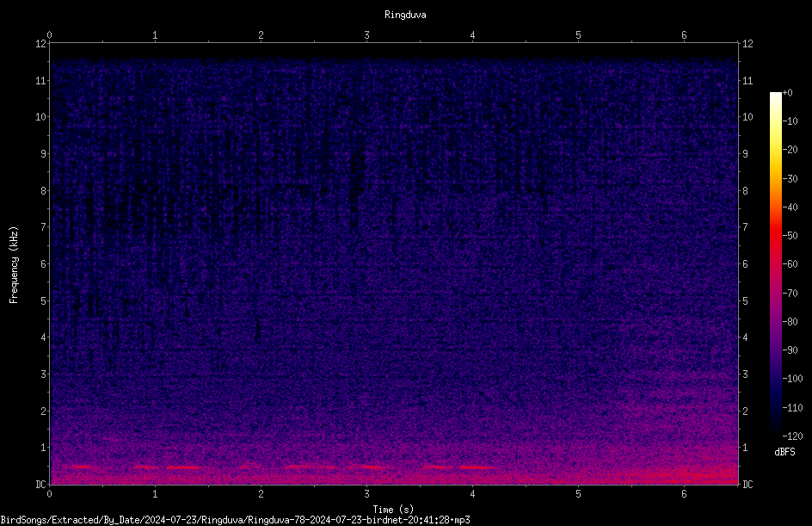The width and height of the screenshot is (812, 526).
Task: Click the Frequency (kHz) axis label
Action: click(x=14, y=265)
